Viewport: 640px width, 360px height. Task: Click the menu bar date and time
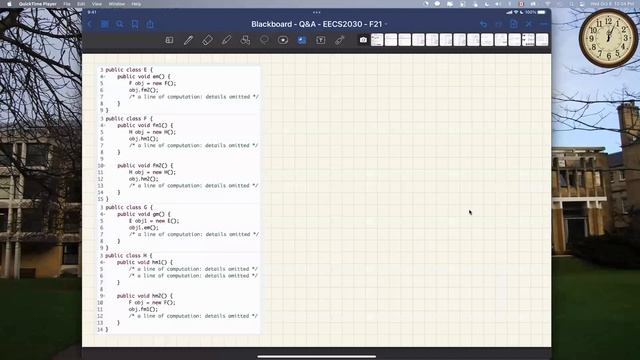point(613,4)
